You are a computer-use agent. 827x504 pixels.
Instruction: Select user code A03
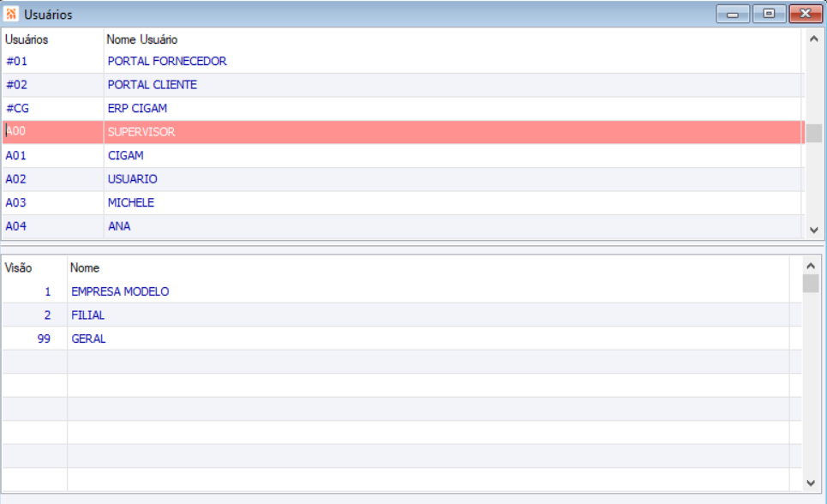pyautogui.click(x=15, y=202)
